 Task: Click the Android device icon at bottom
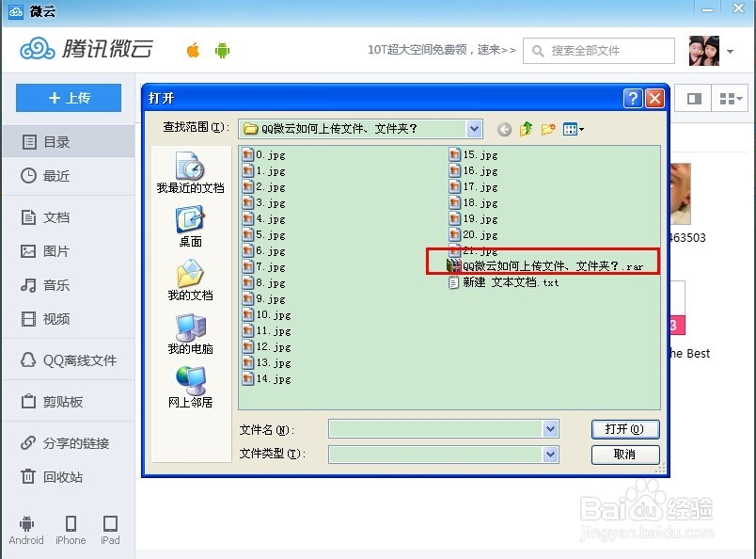[x=26, y=530]
